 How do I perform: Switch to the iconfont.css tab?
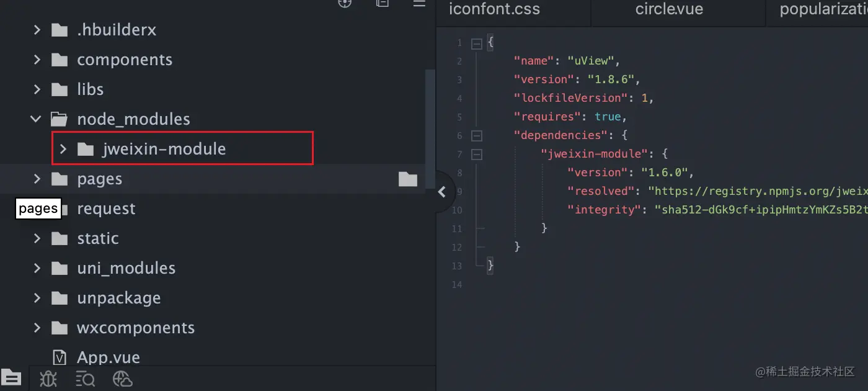[494, 9]
